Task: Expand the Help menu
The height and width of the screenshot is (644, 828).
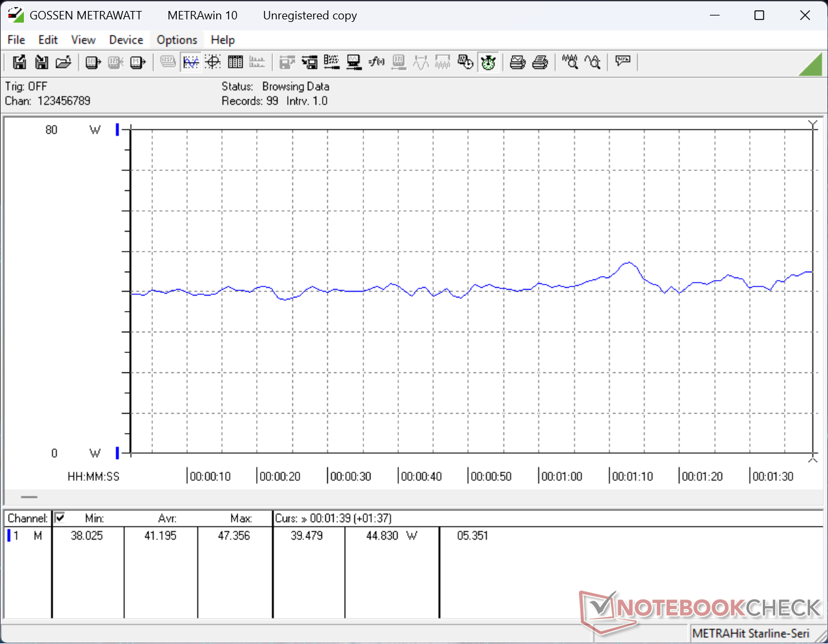Action: [x=223, y=40]
